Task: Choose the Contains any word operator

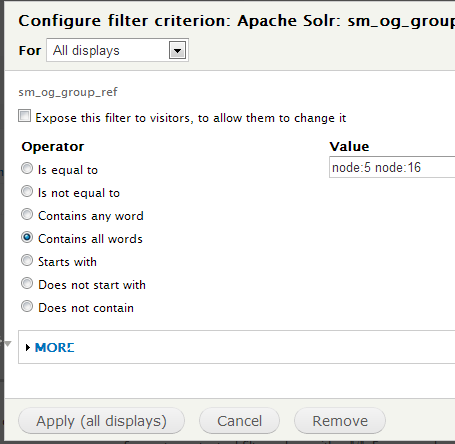Action: [x=27, y=214]
